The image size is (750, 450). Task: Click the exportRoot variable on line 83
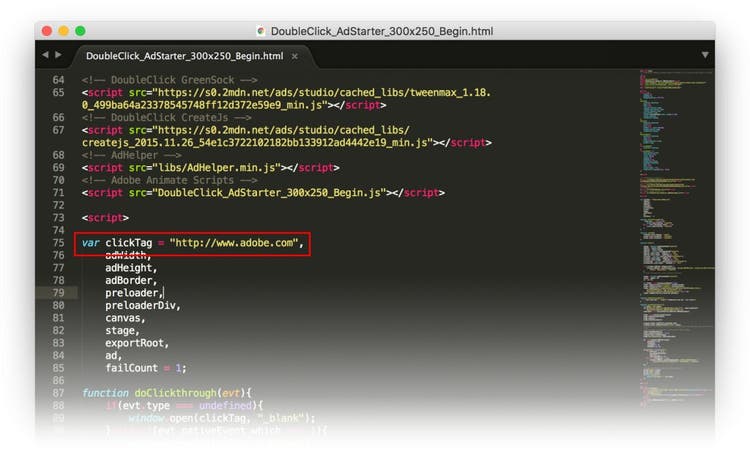tap(136, 343)
